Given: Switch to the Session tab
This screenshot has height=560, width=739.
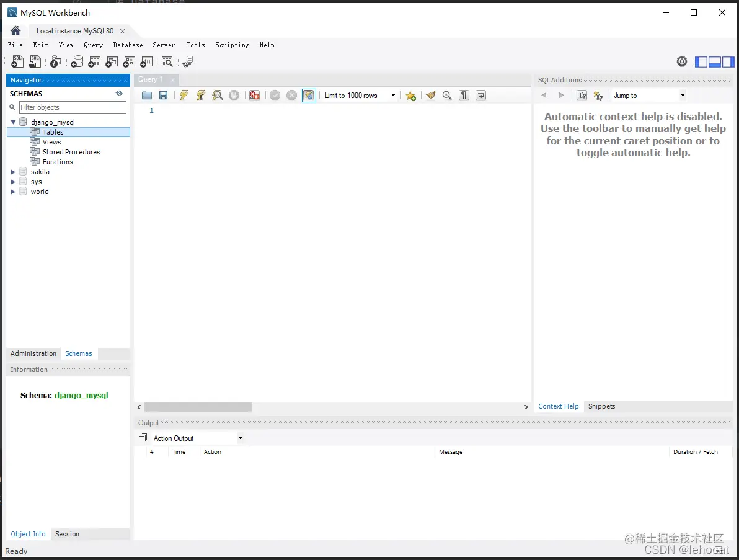Looking at the screenshot, I should point(67,534).
